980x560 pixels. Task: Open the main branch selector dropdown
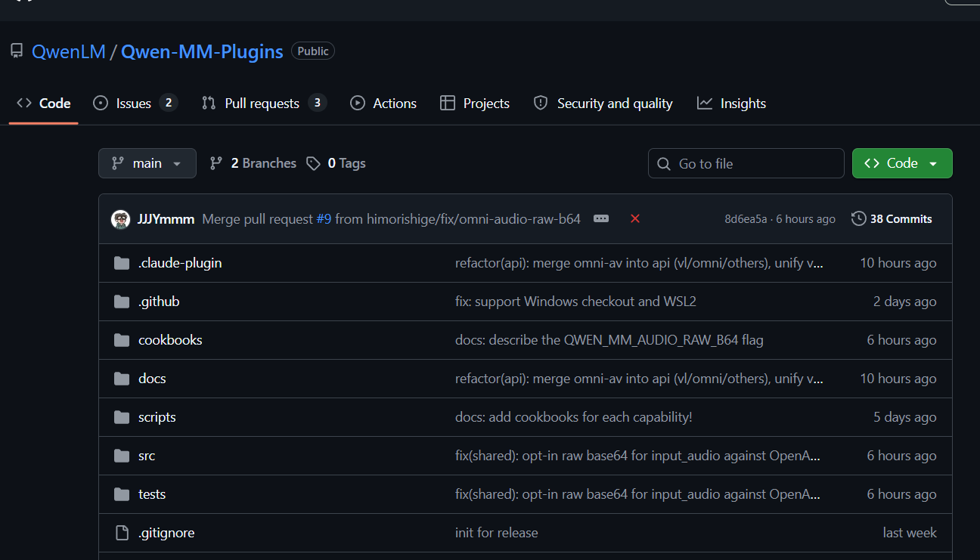tap(147, 163)
